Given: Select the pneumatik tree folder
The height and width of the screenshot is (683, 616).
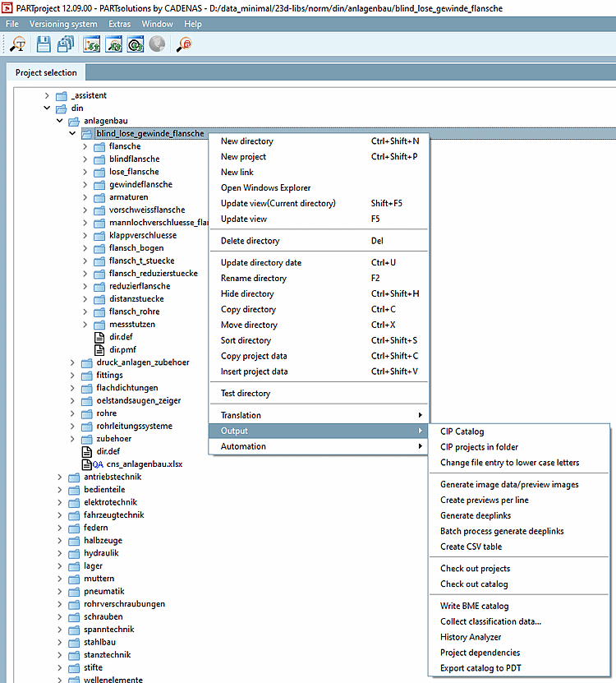Looking at the screenshot, I should [x=104, y=591].
